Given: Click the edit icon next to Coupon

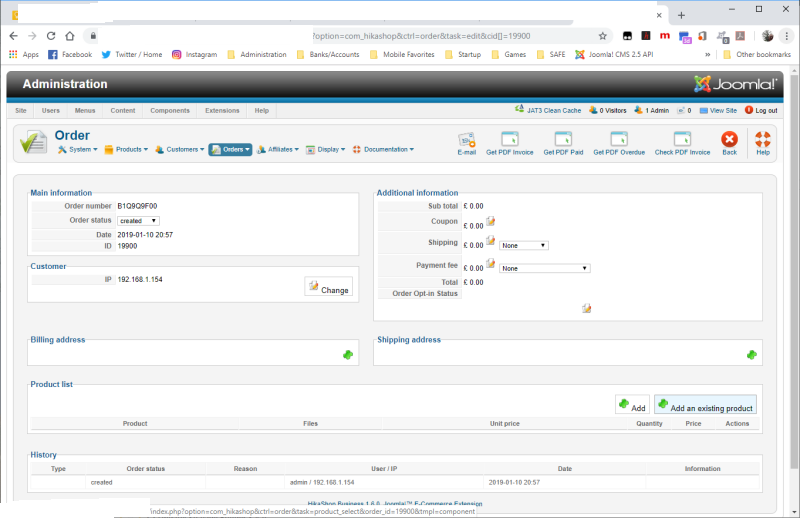Looking at the screenshot, I should pyautogui.click(x=491, y=221).
